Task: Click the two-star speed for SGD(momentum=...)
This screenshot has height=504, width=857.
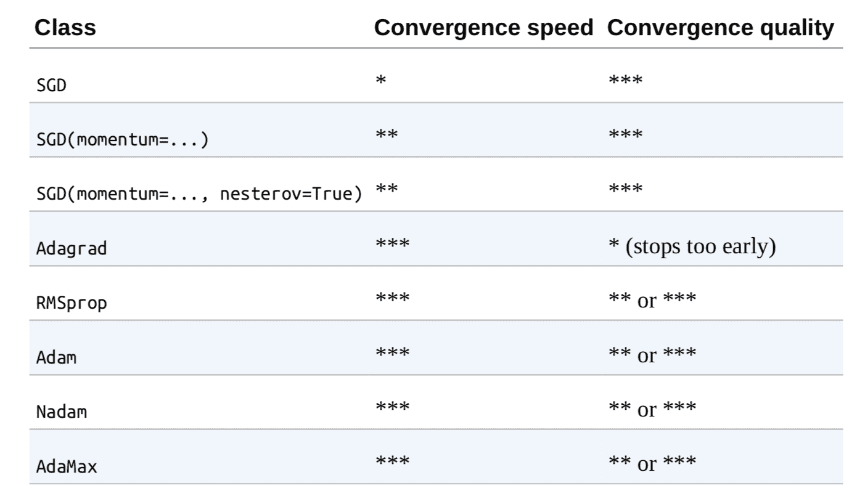Action: [x=387, y=135]
